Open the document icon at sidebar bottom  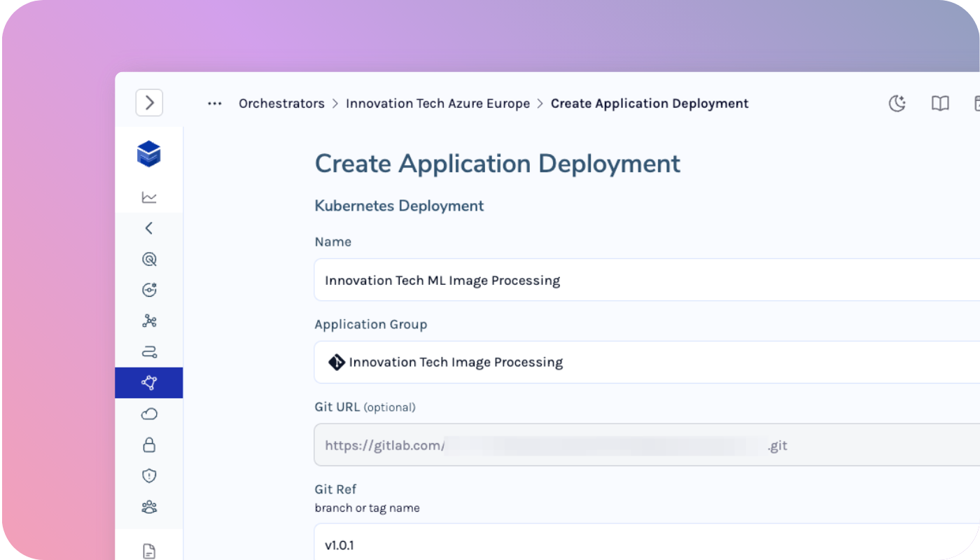[149, 551]
